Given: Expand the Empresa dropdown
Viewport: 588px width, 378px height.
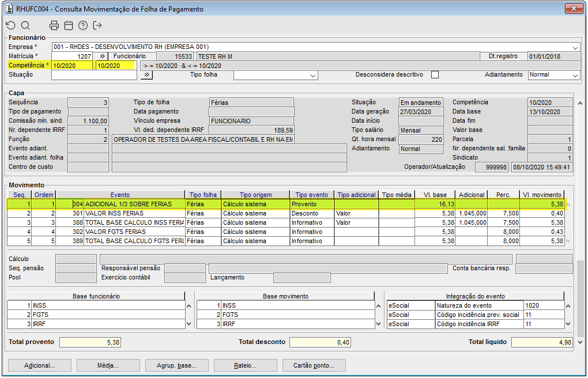Looking at the screenshot, I should [x=575, y=47].
